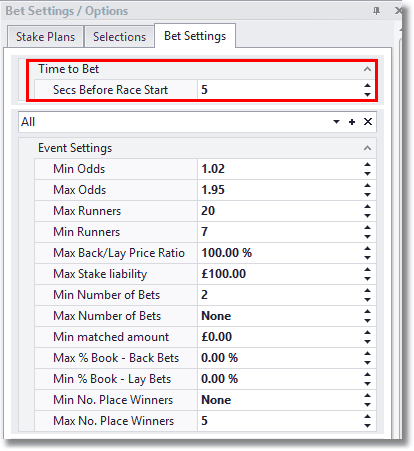Decrease the Max Runners value
Viewport: 414px width, 451px height.
click(367, 216)
